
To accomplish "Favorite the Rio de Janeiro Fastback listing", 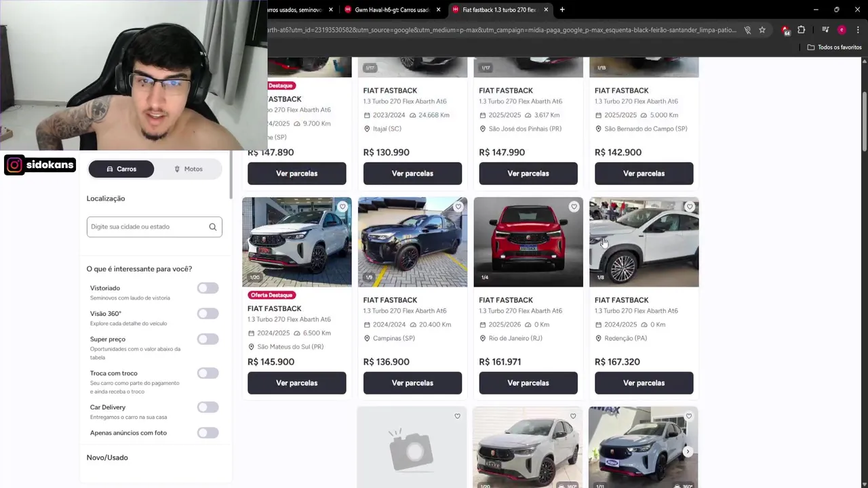I will pyautogui.click(x=574, y=207).
